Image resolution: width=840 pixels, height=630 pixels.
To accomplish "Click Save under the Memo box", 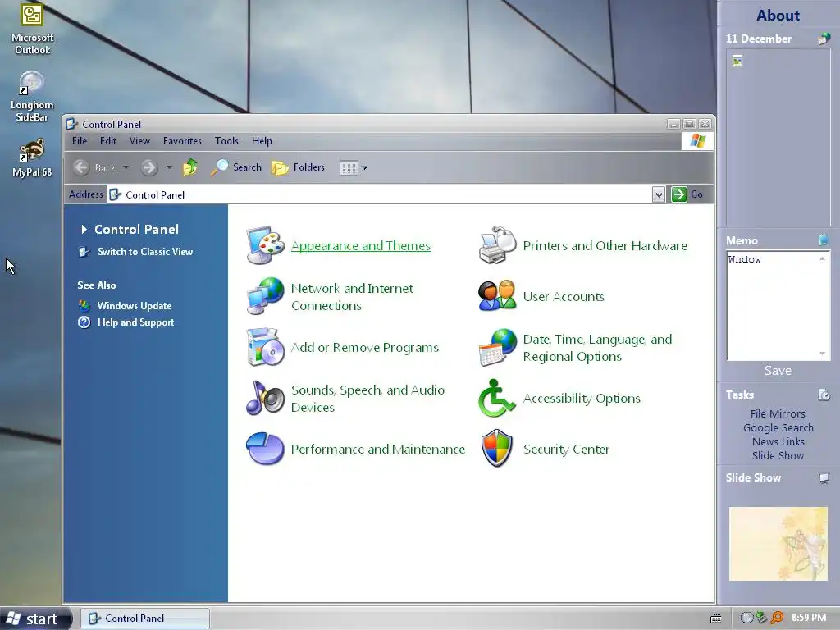I will pyautogui.click(x=778, y=371).
